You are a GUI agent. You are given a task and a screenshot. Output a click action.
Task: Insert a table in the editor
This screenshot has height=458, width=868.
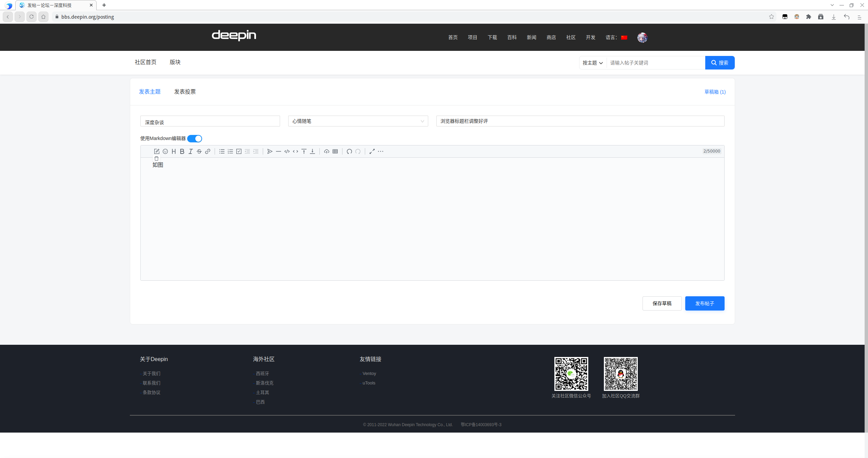coord(335,152)
